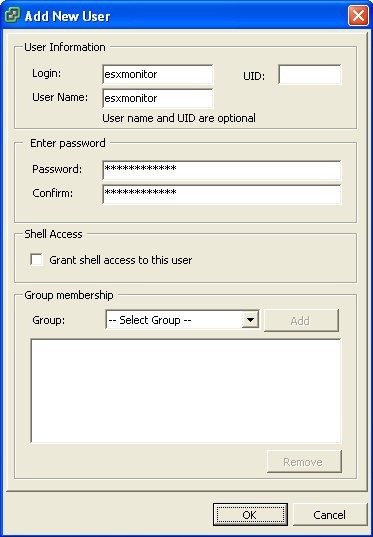Viewport: 373px width, 537px height.
Task: Click the Remove button
Action: click(304, 462)
